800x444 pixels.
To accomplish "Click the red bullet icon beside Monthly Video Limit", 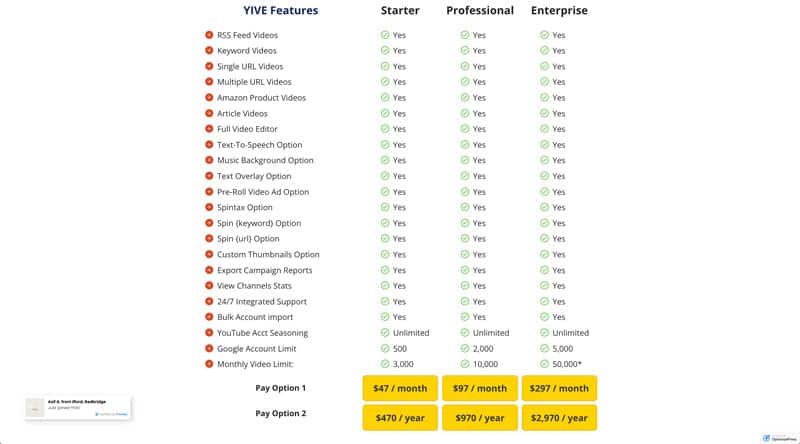I will click(209, 364).
